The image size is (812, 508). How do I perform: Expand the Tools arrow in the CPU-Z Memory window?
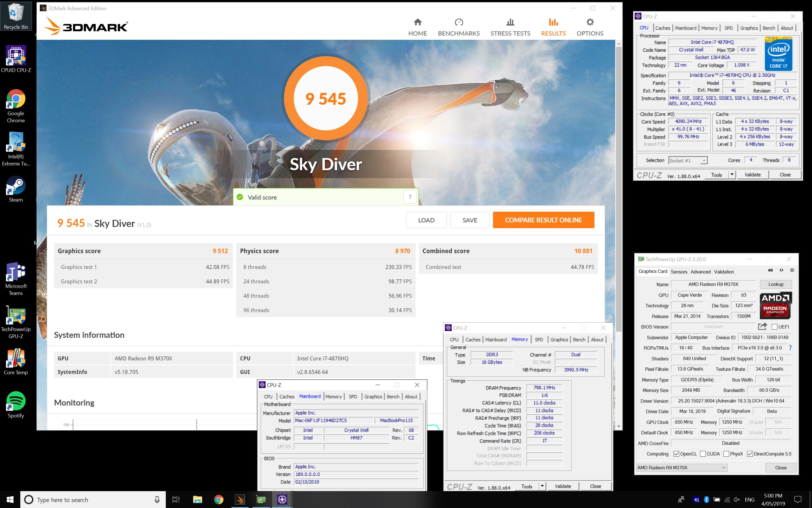[542, 486]
